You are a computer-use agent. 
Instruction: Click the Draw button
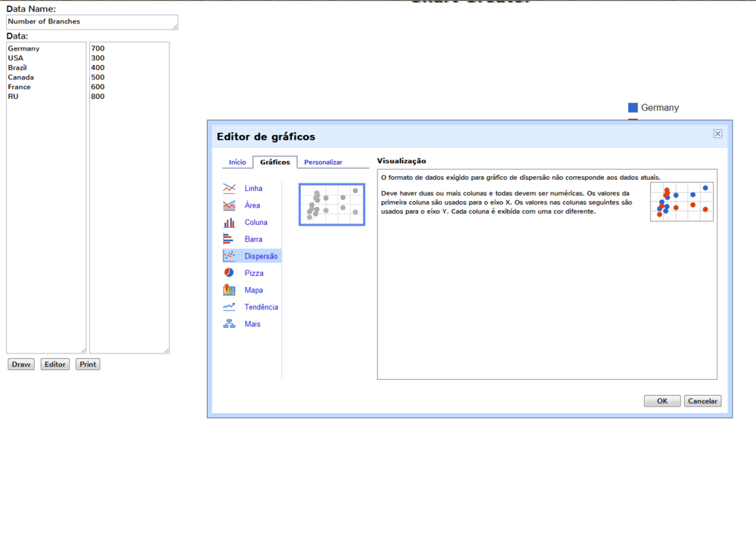21,364
